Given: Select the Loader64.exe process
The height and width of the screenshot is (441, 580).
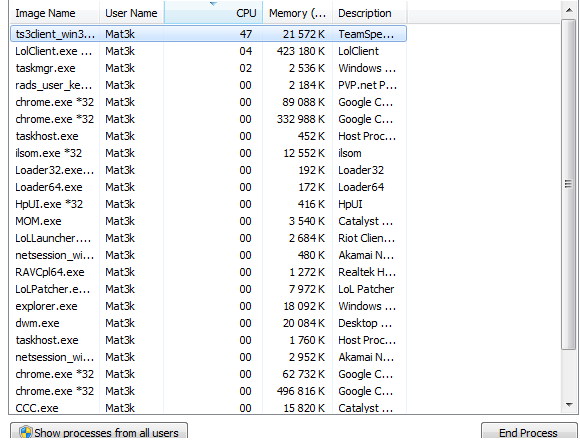Looking at the screenshot, I should point(209,187).
